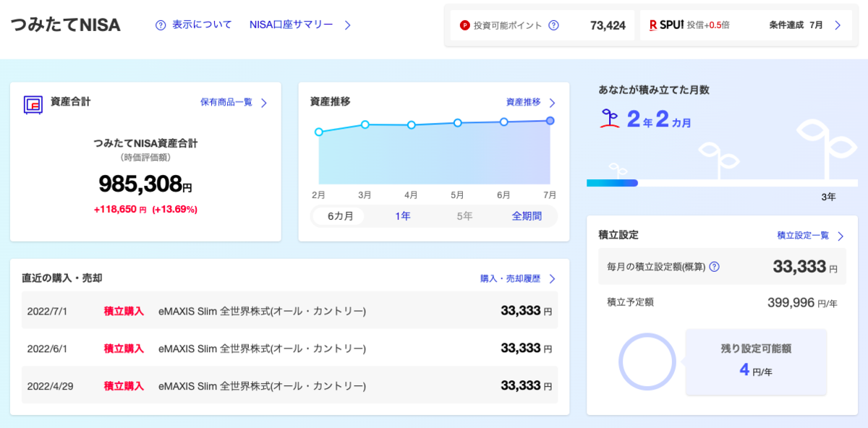The image size is (868, 428).
Task: Open NISA口座サマリー link
Action: tap(292, 25)
